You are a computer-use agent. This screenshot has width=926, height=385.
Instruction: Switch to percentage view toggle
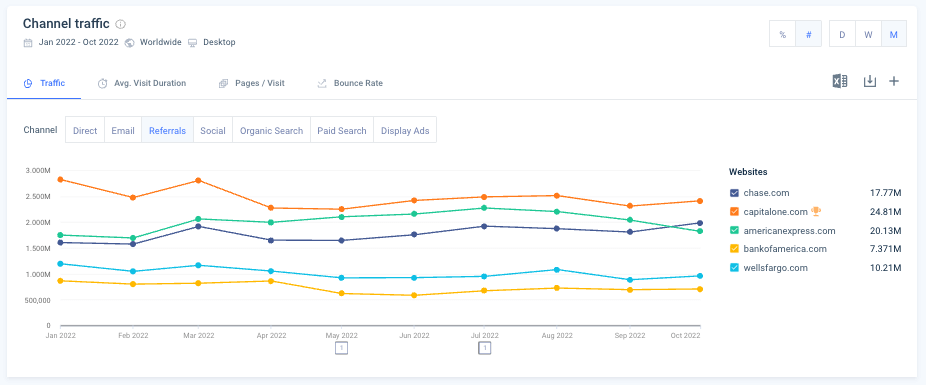[782, 34]
